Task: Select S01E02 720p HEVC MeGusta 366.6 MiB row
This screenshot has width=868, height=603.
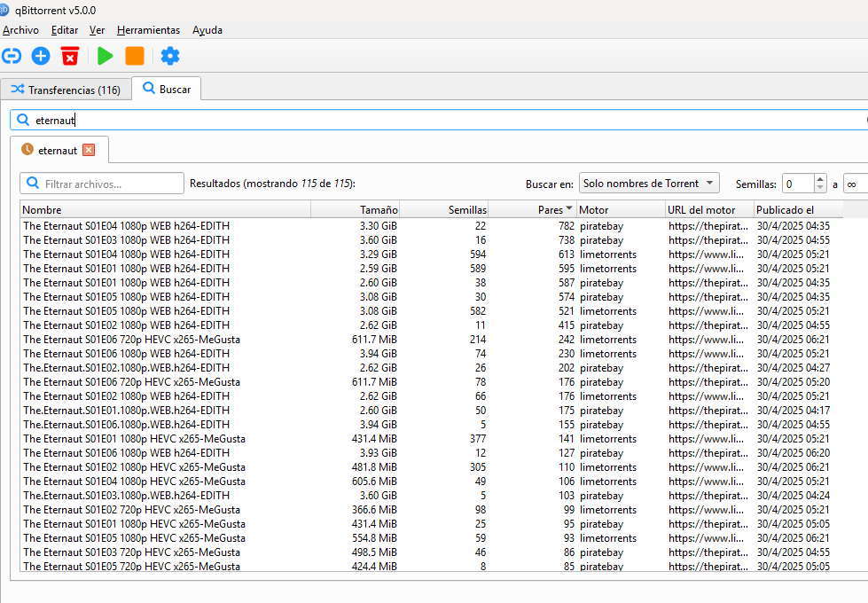Action: point(432,510)
